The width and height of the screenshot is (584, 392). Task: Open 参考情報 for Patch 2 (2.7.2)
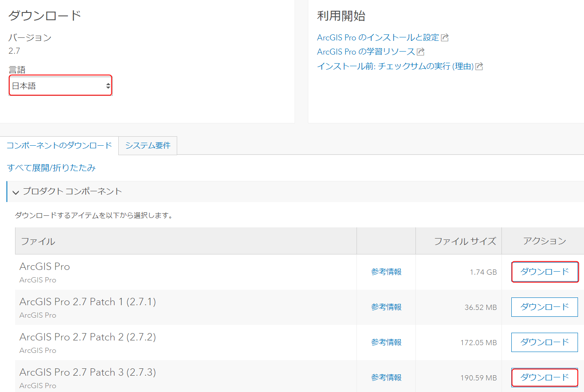pyautogui.click(x=386, y=342)
